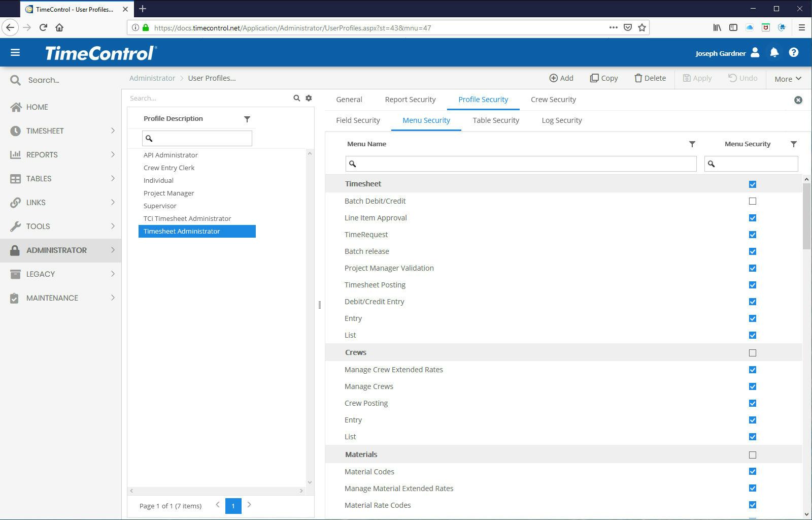Screen dimensions: 812x520
Task: Undo recent profile changes
Action: (x=742, y=78)
